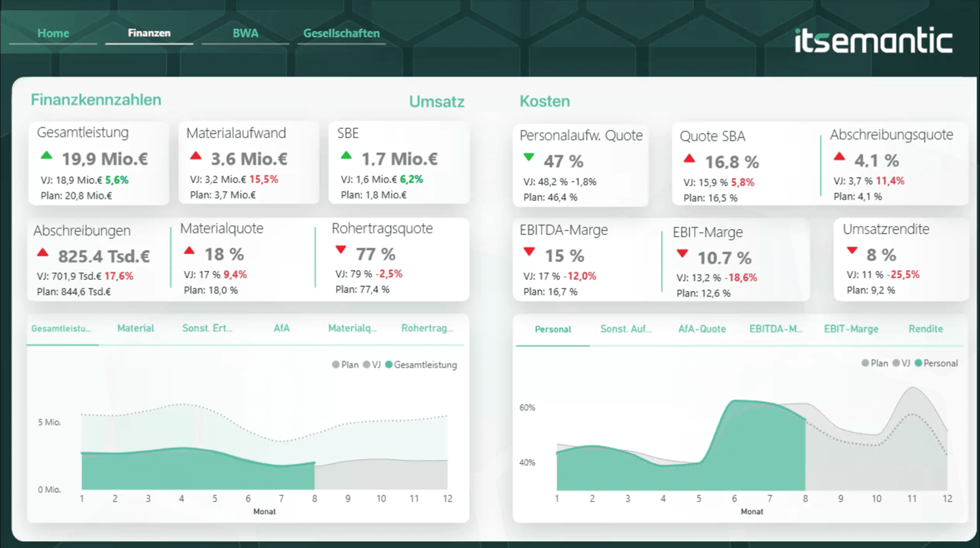Click VJ legend dot in Personal chart

tap(896, 363)
